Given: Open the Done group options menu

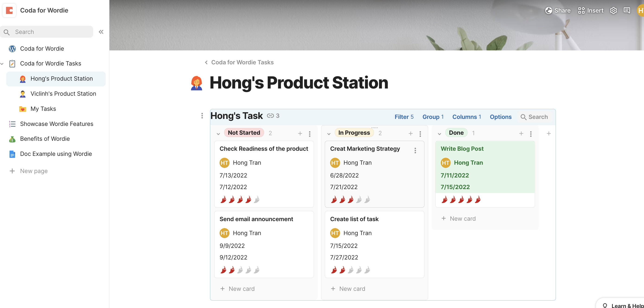Looking at the screenshot, I should (x=531, y=134).
